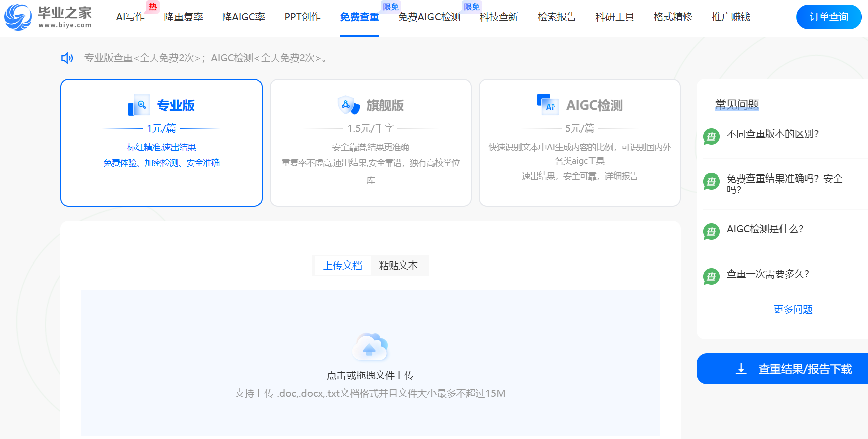Click the 订单查询 button
Image resolution: width=868 pixels, height=439 pixels.
pos(829,17)
